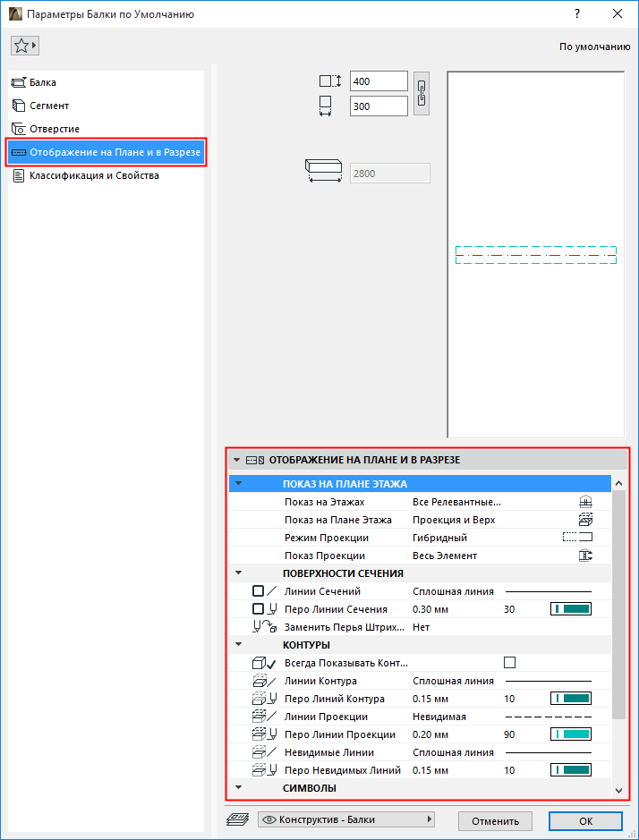Click the ArchiCAD icon in title bar
Screen dimensions: 639x840
click(x=15, y=14)
